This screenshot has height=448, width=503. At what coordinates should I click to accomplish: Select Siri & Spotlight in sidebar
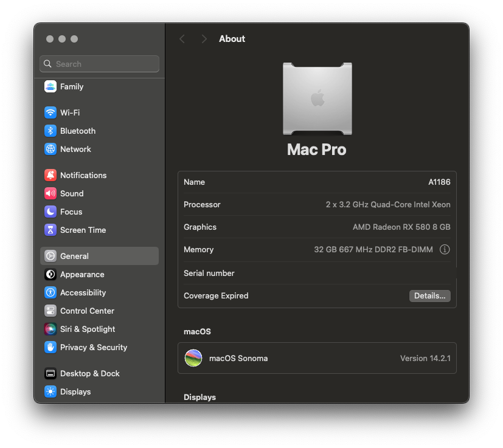tap(100, 329)
